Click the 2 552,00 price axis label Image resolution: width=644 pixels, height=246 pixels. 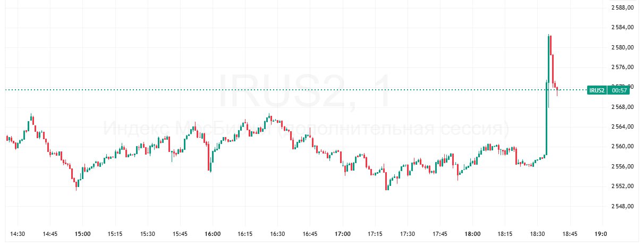(x=624, y=186)
